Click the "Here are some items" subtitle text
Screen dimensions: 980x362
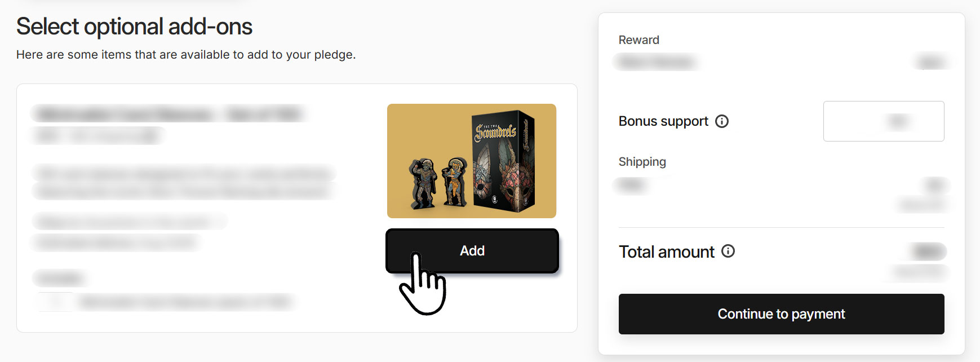click(x=186, y=55)
